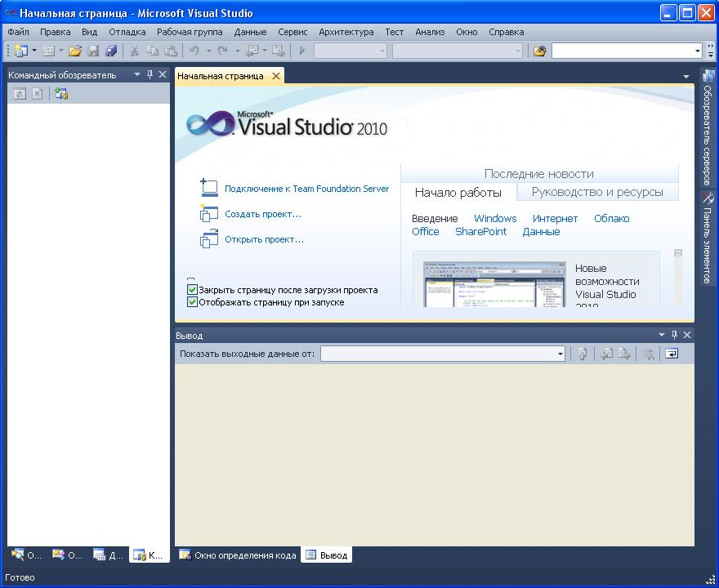
Task: Click the Copy toolbar icon
Action: coord(152,51)
